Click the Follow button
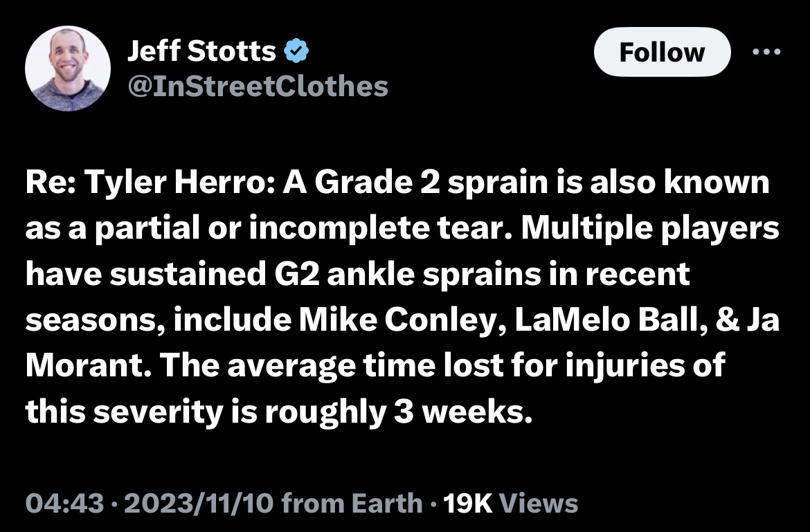 661,52
